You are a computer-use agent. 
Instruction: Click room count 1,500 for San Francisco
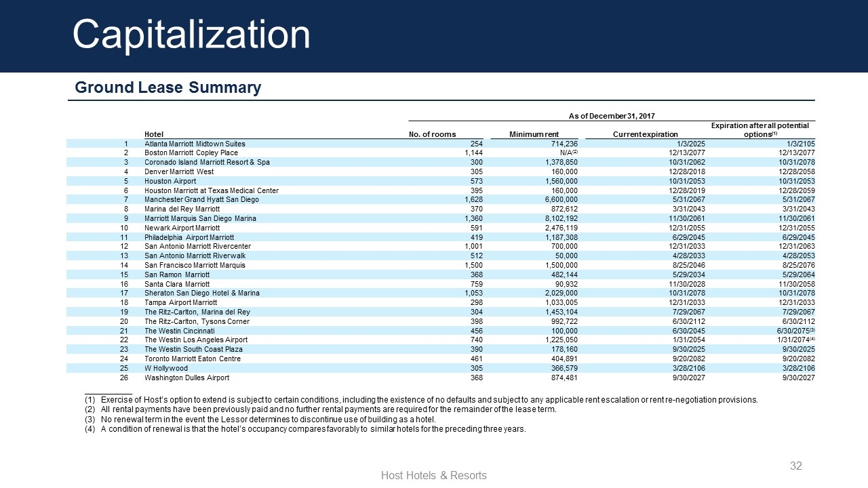pyautogui.click(x=473, y=266)
